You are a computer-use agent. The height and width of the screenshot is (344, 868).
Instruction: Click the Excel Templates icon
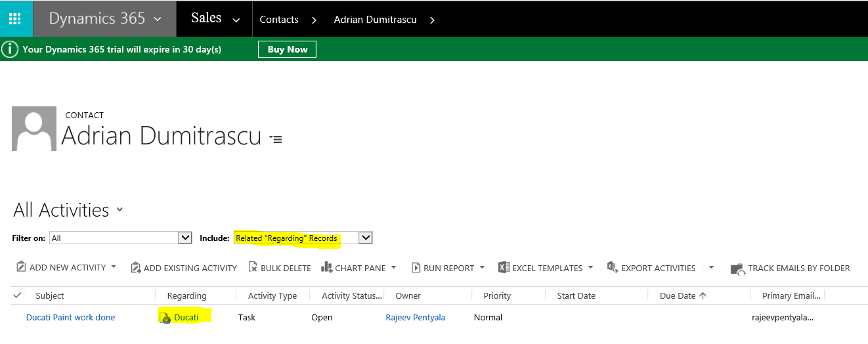pos(504,267)
